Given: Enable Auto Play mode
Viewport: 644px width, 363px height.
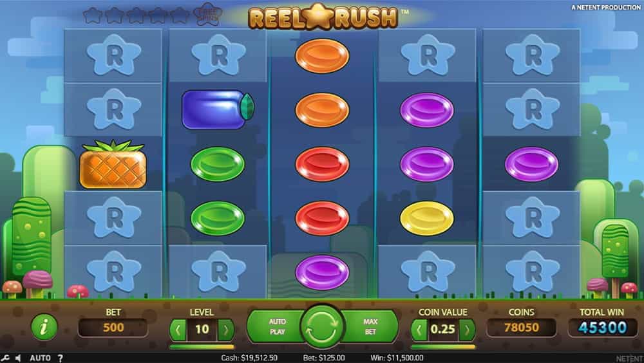Looking at the screenshot, I should [276, 327].
